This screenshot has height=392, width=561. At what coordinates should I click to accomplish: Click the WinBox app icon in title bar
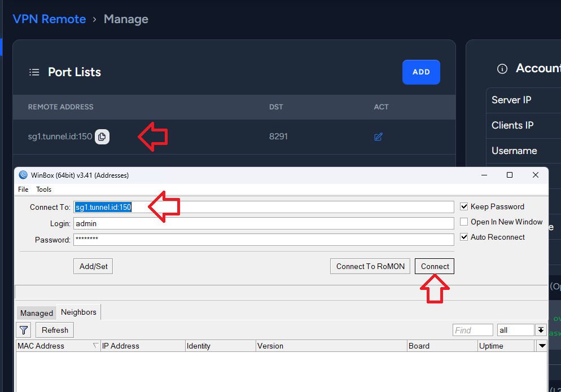(23, 175)
